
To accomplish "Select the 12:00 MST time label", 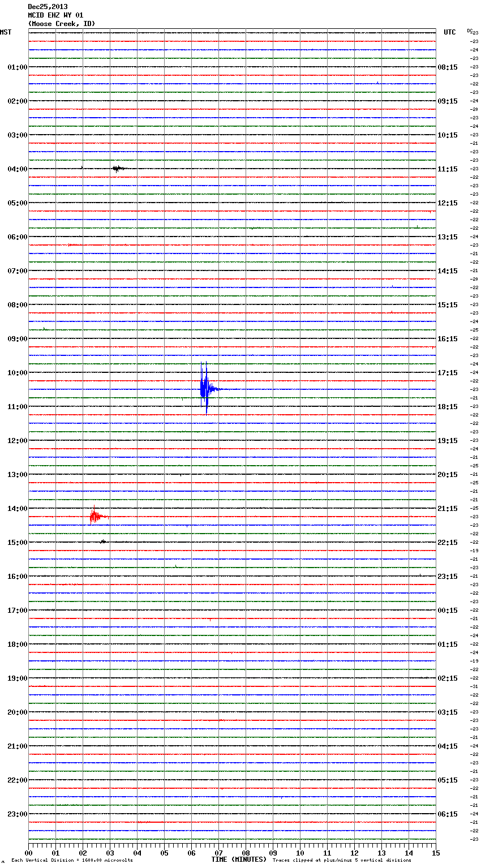I will point(17,441).
